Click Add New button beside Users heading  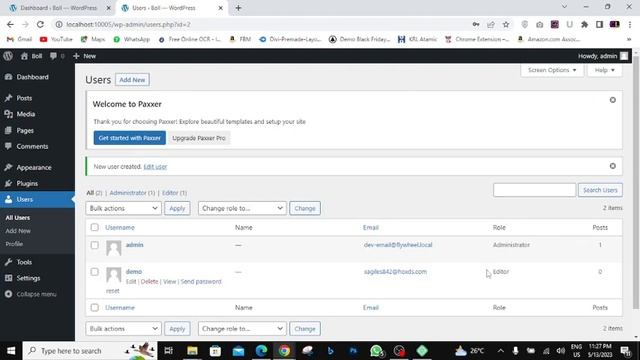pos(132,80)
